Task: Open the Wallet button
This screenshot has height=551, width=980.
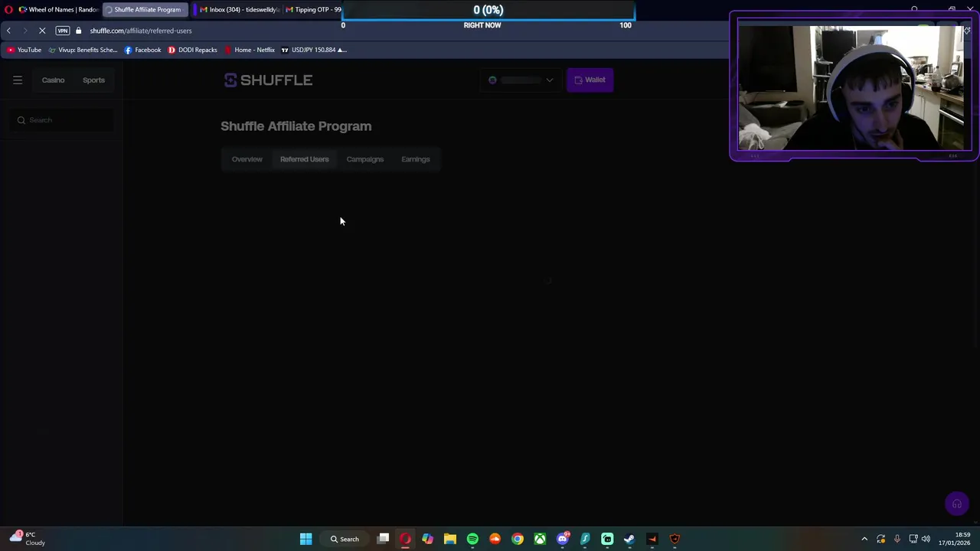Action: (590, 80)
